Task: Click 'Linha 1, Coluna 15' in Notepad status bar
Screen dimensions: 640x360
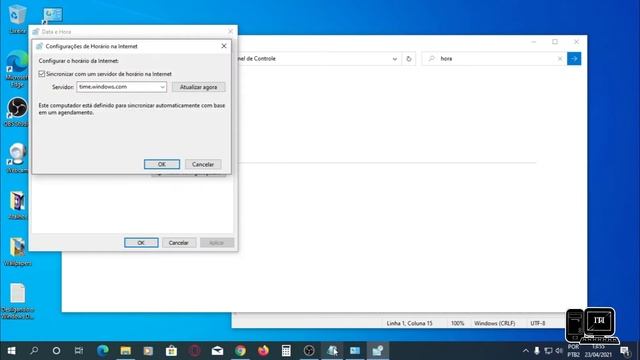Action: (409, 323)
